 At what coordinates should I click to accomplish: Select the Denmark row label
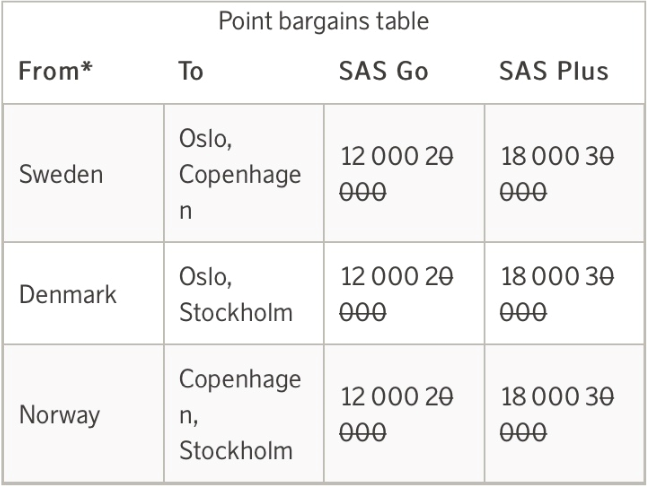(x=65, y=294)
